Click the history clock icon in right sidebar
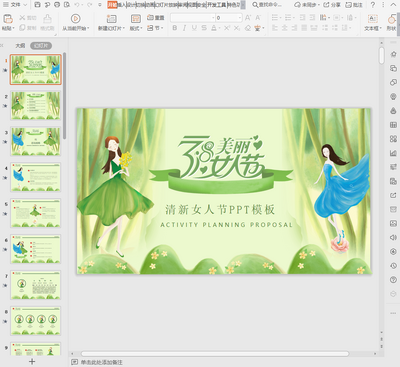400x367 pixels. [x=393, y=266]
